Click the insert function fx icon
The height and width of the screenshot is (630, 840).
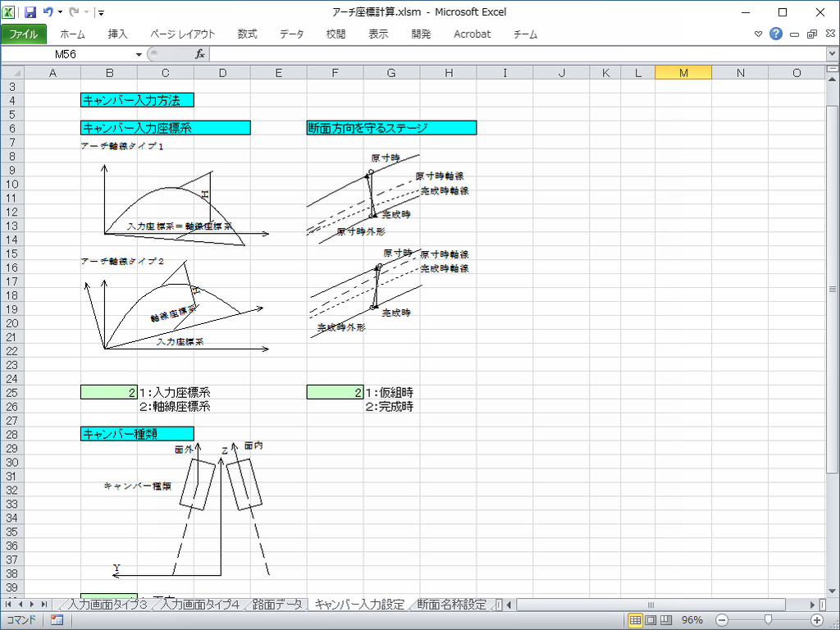pos(199,54)
